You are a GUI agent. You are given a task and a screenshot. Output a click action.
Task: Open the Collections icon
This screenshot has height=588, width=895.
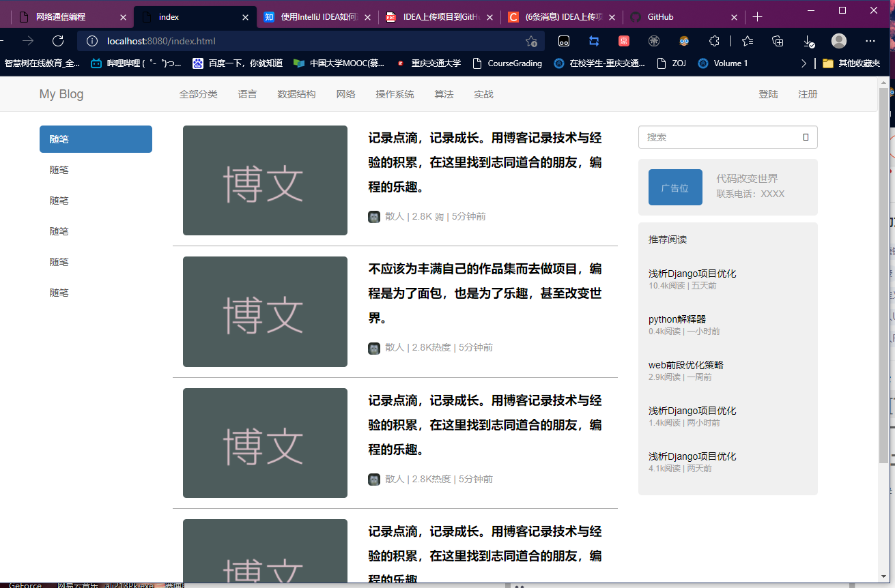pos(778,41)
